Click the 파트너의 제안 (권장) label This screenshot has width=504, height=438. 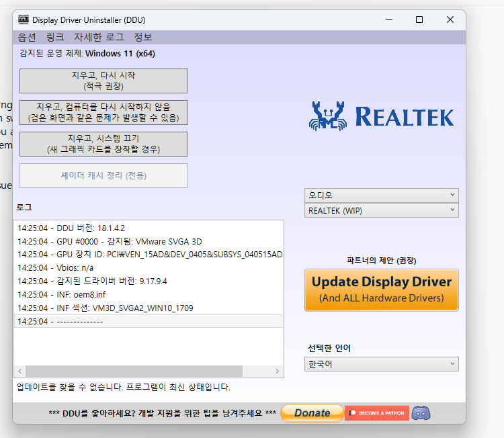click(x=382, y=260)
